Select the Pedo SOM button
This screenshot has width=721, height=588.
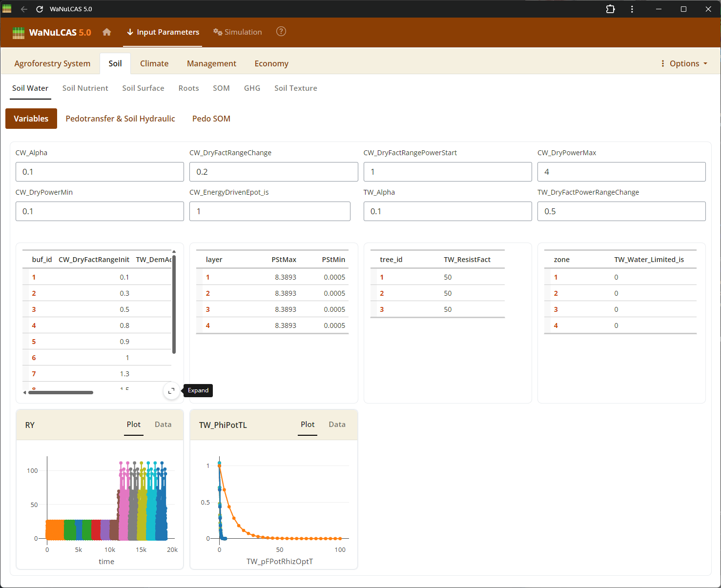pos(211,119)
